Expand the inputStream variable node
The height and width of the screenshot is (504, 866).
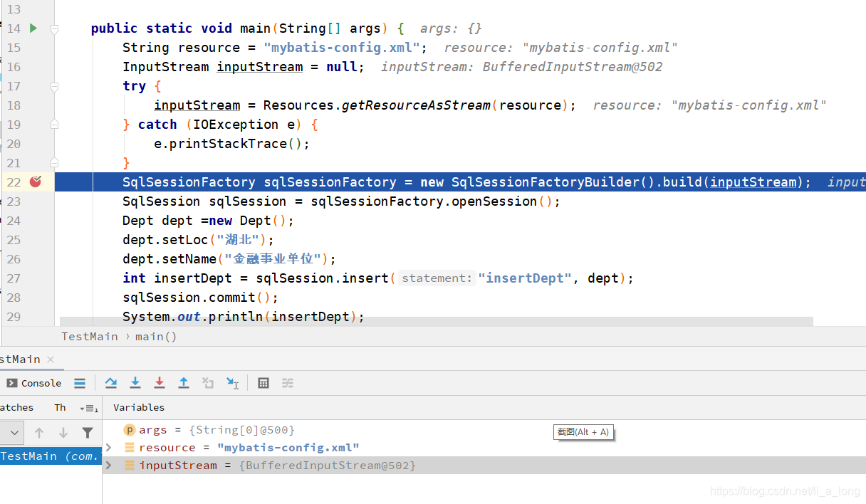[x=109, y=466]
